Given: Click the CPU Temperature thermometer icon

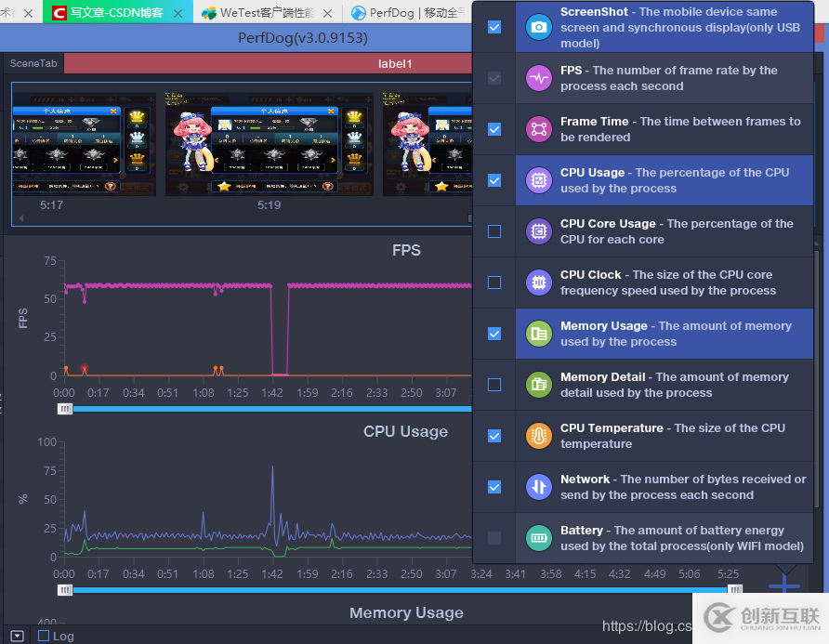Looking at the screenshot, I should 539,436.
